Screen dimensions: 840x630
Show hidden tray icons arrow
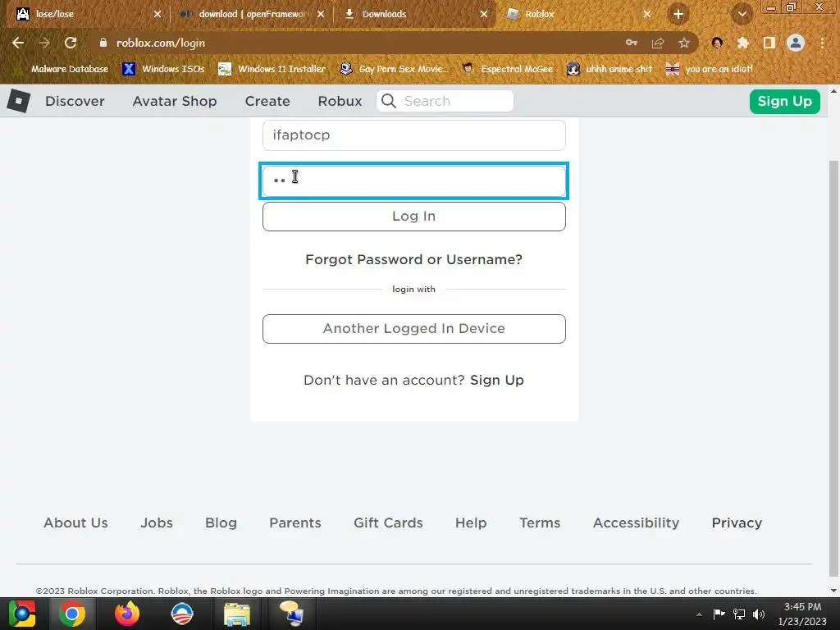point(699,614)
